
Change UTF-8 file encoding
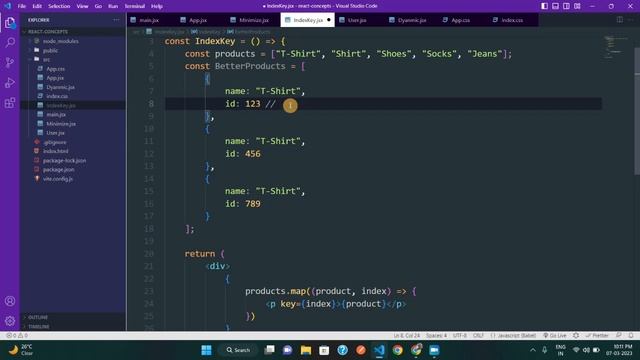click(x=460, y=336)
